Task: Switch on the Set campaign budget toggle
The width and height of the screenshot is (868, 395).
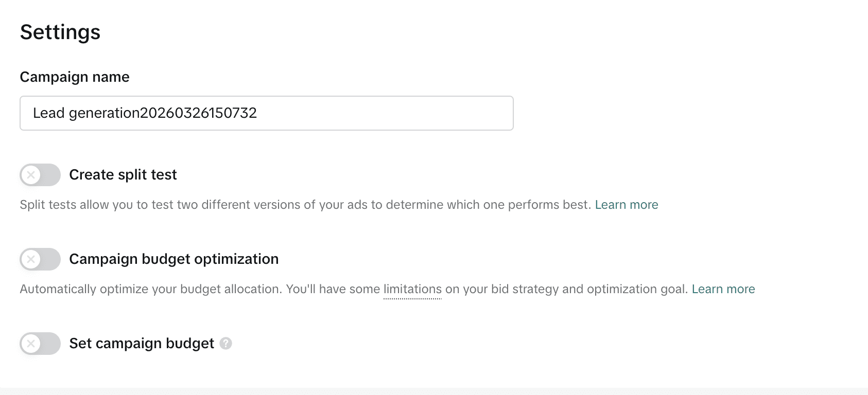Action: 40,344
